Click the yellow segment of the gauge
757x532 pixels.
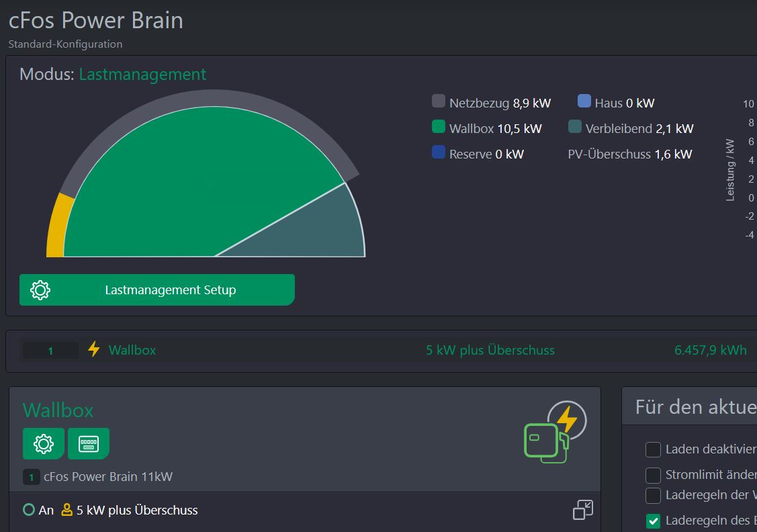point(58,227)
